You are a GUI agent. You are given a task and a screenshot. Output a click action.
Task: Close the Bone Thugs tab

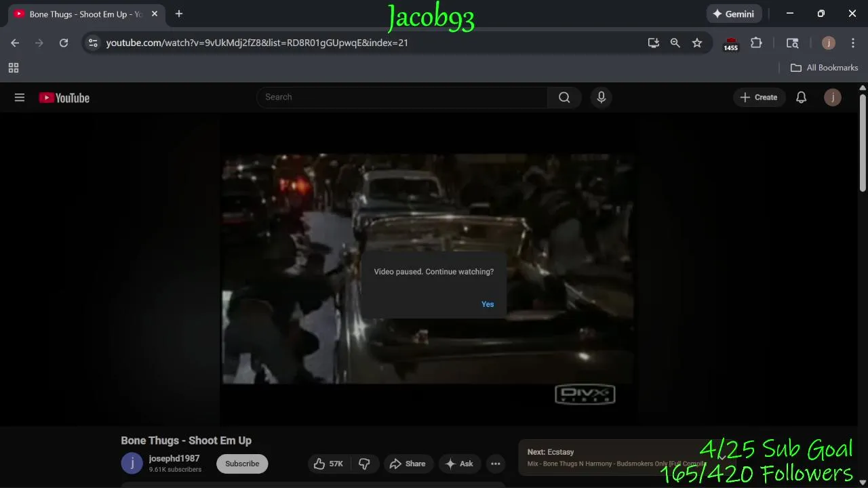155,14
